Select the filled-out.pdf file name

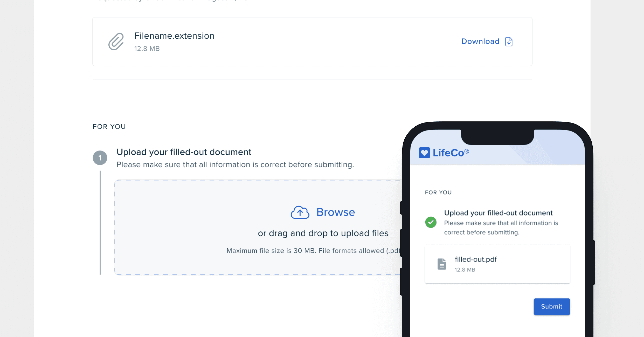tap(476, 259)
